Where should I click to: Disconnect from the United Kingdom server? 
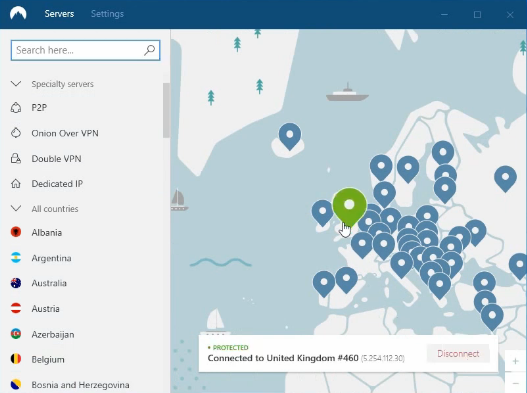pyautogui.click(x=458, y=354)
